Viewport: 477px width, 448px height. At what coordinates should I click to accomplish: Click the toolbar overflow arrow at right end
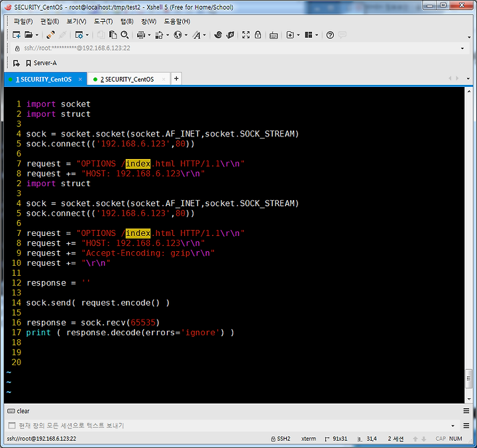click(x=470, y=37)
